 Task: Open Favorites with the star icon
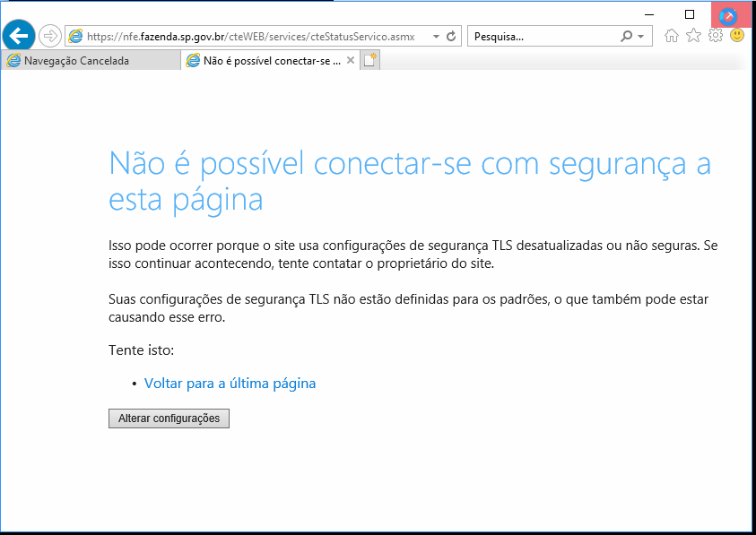(x=693, y=35)
